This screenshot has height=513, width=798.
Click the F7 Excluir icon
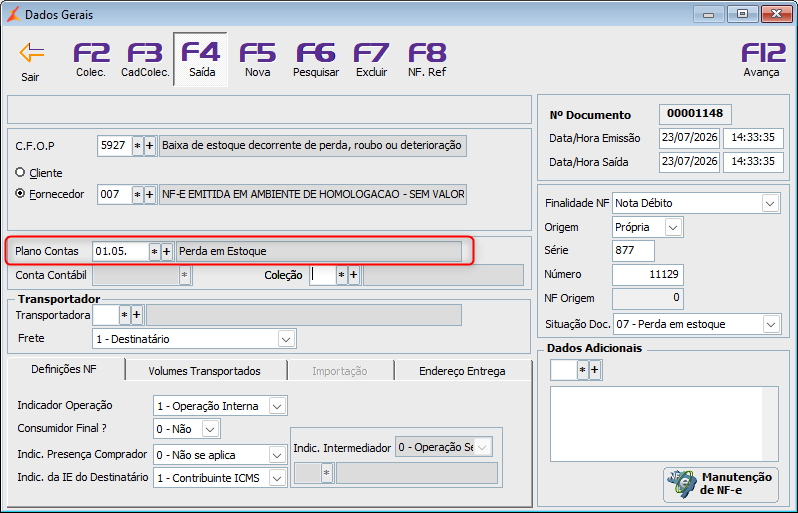(372, 60)
